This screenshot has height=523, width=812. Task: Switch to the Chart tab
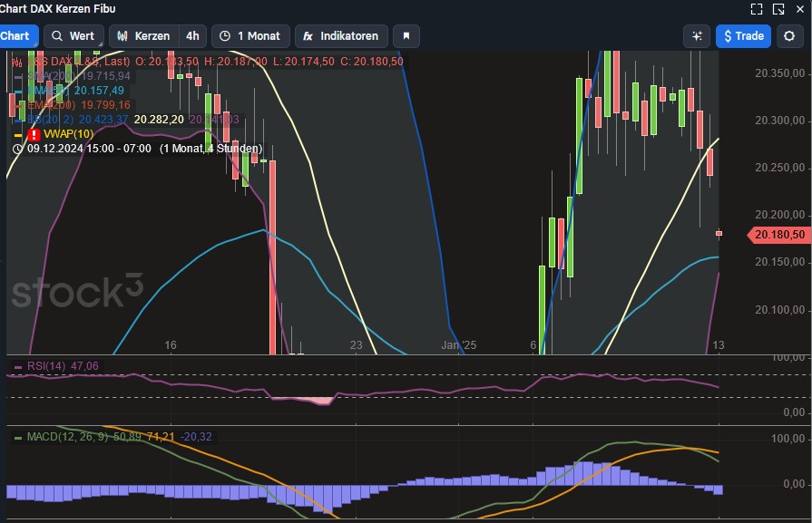pyautogui.click(x=16, y=36)
